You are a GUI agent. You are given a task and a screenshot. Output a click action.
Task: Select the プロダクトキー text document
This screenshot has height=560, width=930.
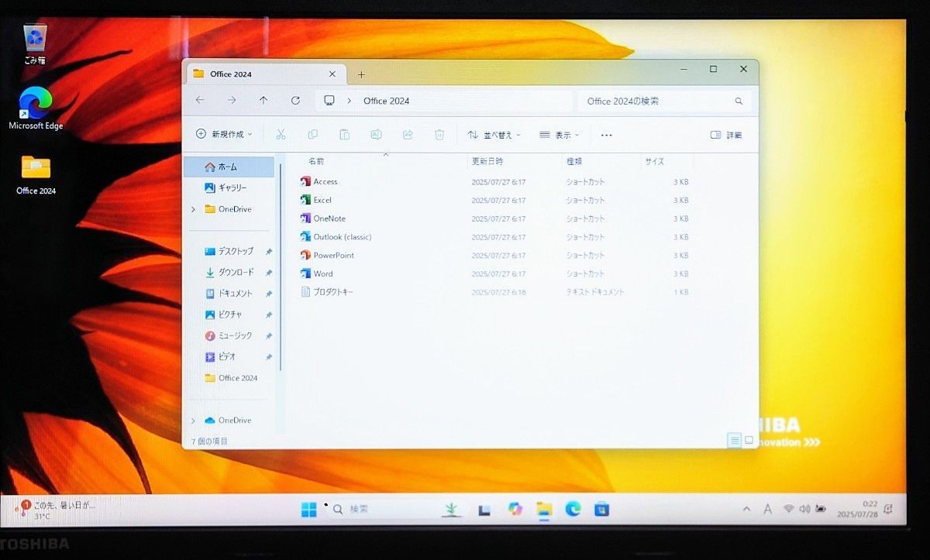click(327, 292)
